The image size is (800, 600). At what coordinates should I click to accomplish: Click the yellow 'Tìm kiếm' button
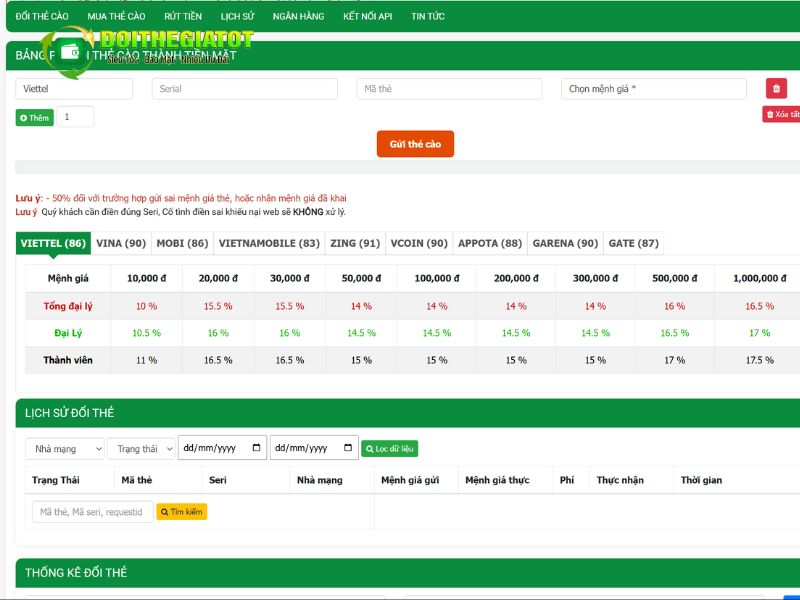coord(182,512)
